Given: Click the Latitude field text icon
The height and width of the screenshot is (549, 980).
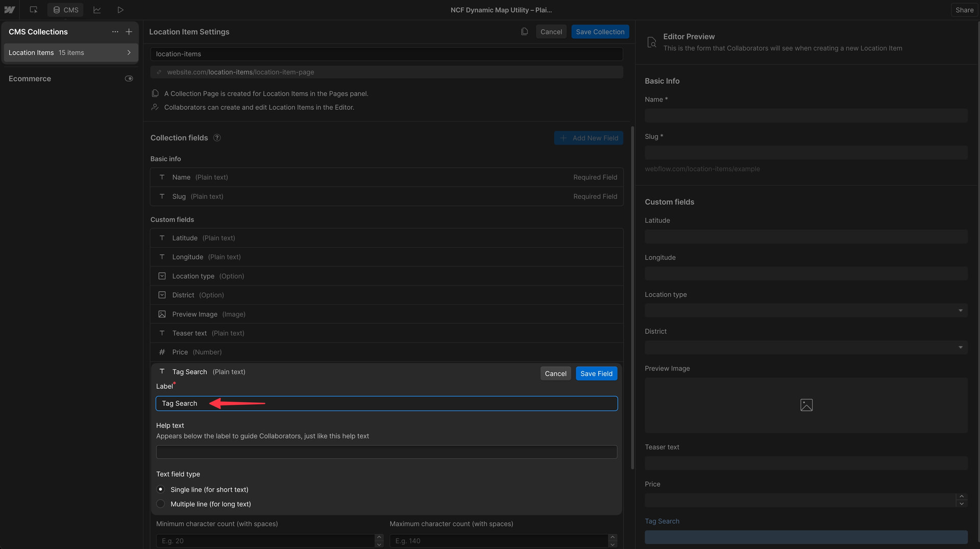Looking at the screenshot, I should click(x=162, y=238).
